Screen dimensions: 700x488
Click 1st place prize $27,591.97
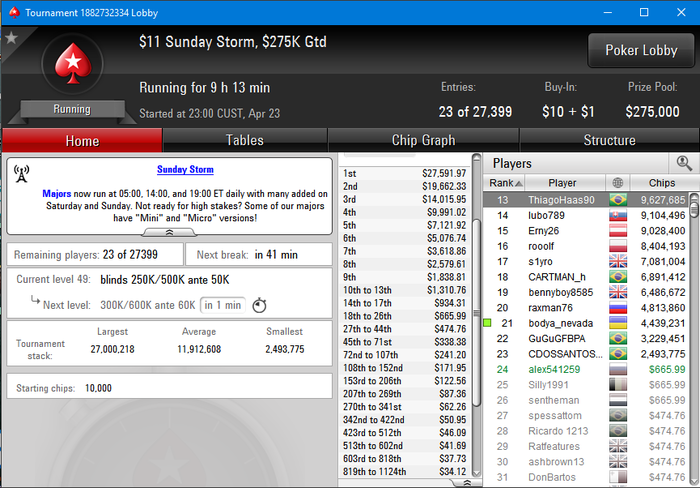[444, 173]
